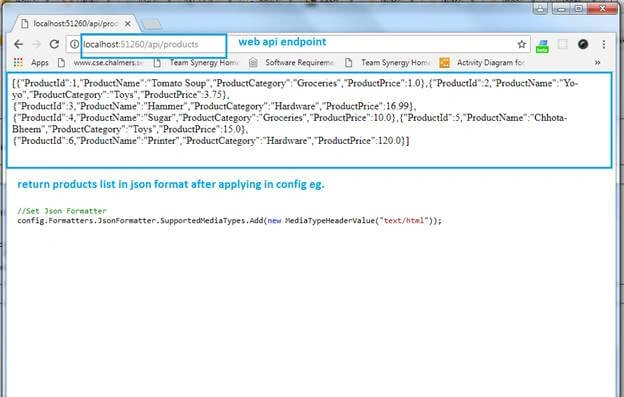
Task: Reload the page with the refresh icon
Action: pyautogui.click(x=55, y=44)
